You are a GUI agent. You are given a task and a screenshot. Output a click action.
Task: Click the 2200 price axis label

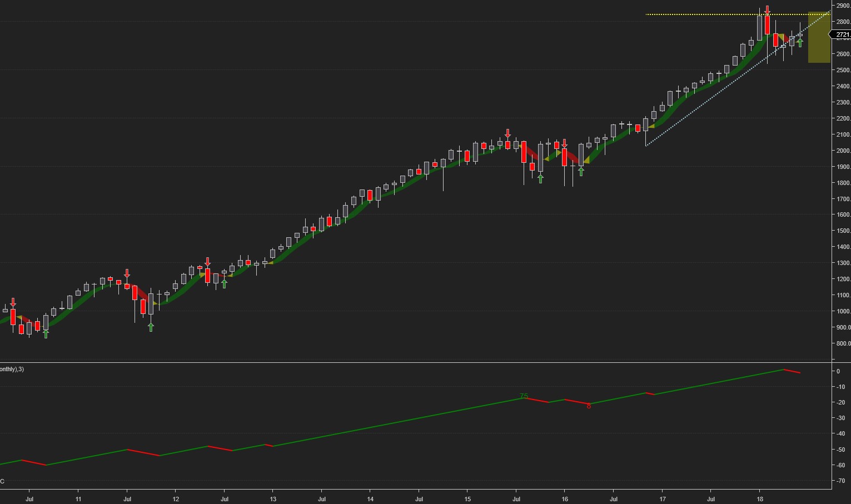pyautogui.click(x=843, y=118)
